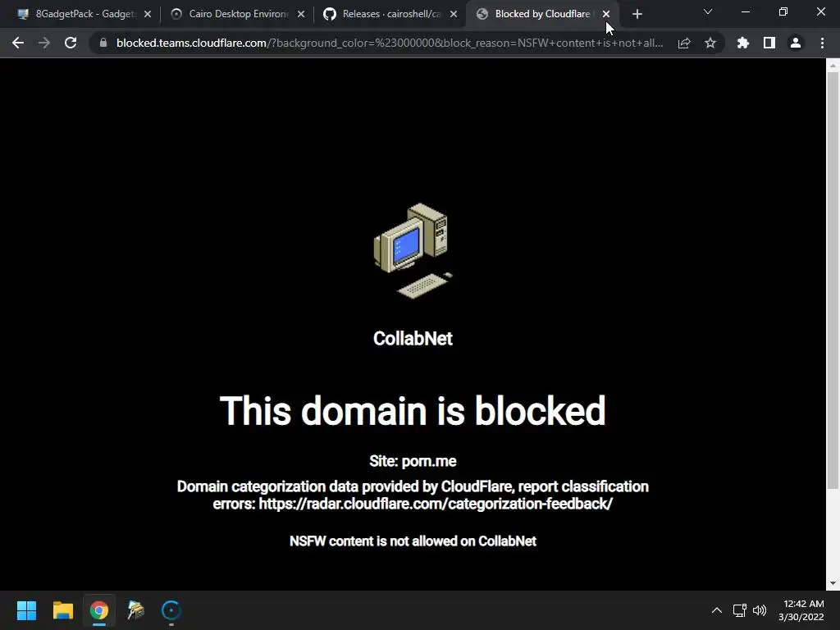Screen dimensions: 840x630
Task: Expand the tab search dropdown arrow
Action: [708, 11]
